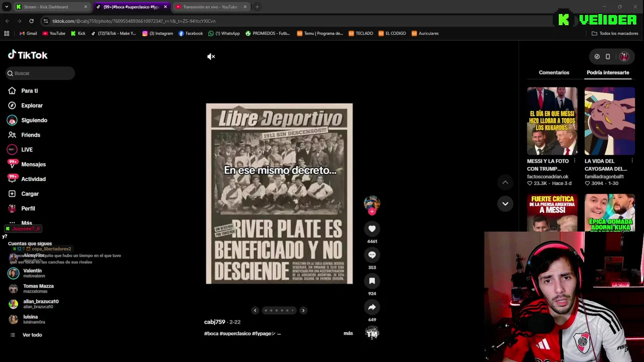Open luisina followed account

[x=33, y=319]
